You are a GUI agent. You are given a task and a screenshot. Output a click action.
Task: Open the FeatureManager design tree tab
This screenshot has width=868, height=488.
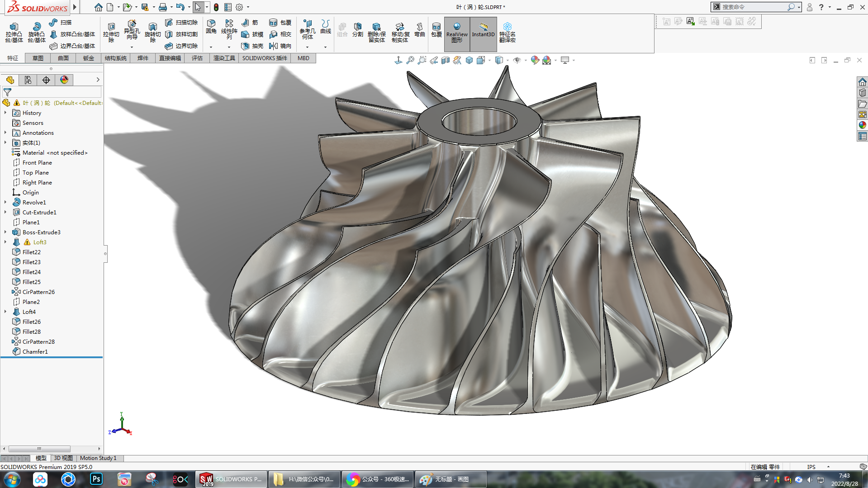[x=10, y=80]
